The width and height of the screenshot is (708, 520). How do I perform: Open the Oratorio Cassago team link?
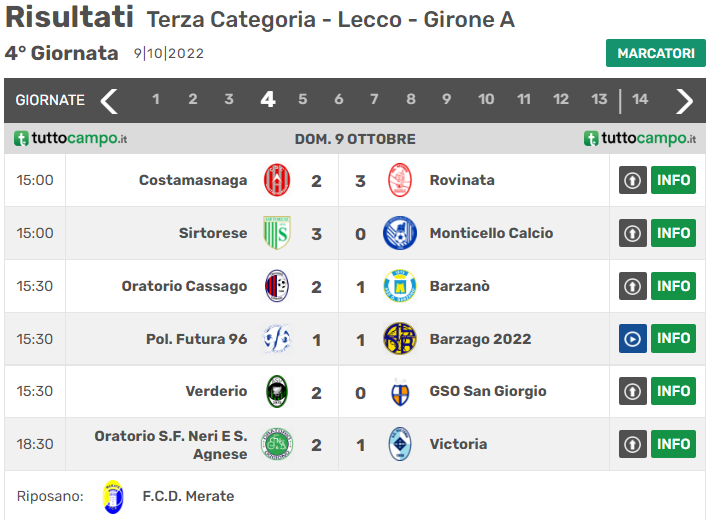coord(184,286)
